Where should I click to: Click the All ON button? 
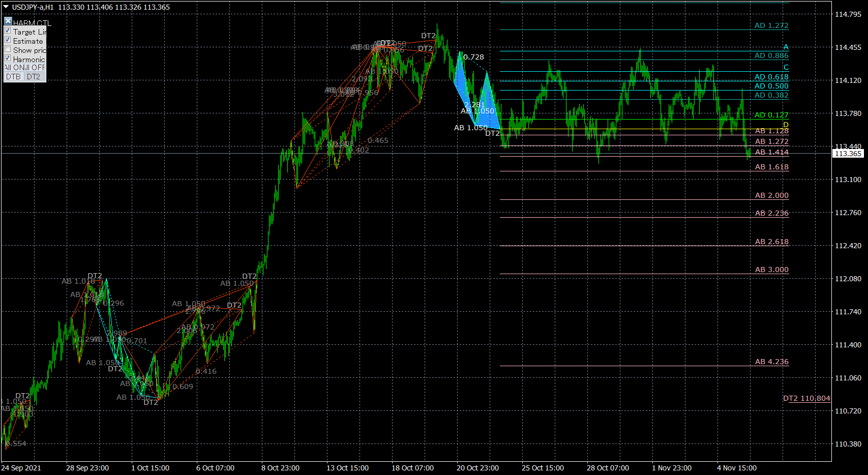[14, 68]
